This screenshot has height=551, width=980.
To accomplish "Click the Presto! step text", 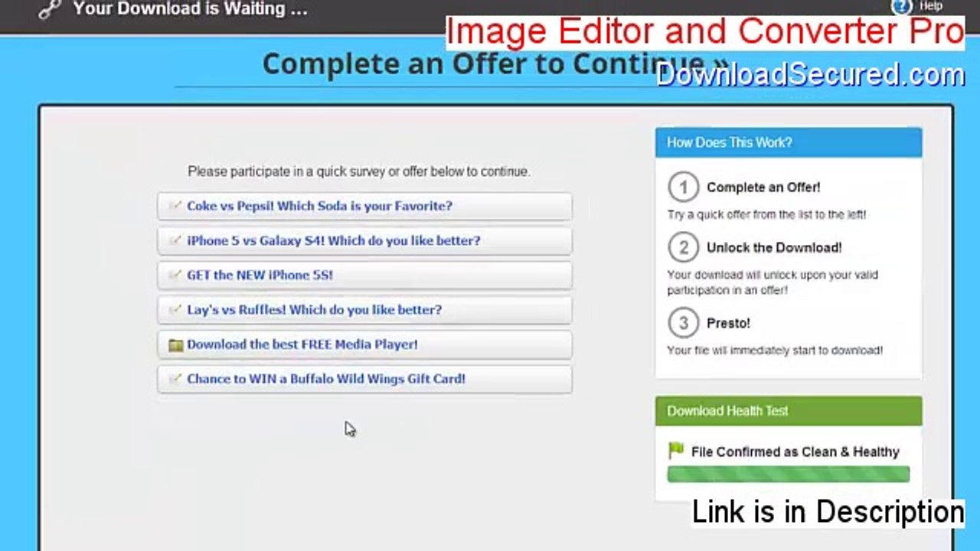I will pos(728,324).
